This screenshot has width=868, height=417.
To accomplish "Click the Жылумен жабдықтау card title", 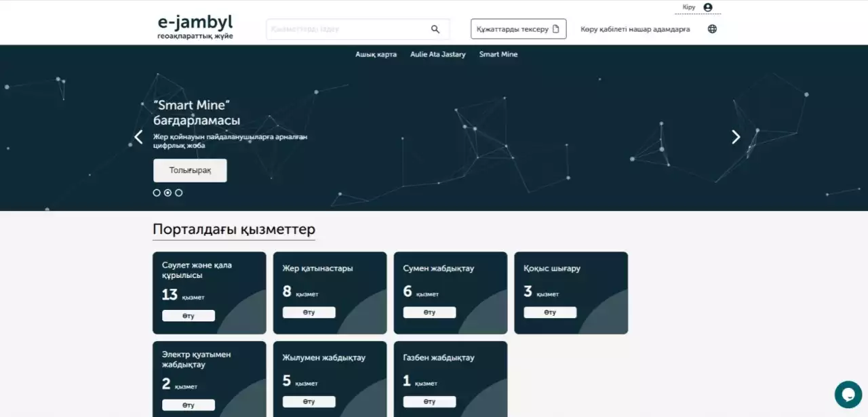I will pos(324,357).
